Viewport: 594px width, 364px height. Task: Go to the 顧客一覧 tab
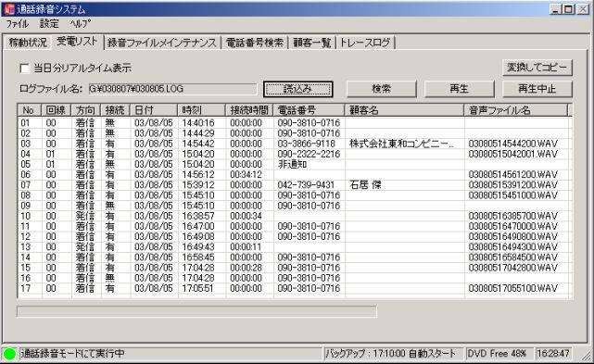click(x=311, y=43)
